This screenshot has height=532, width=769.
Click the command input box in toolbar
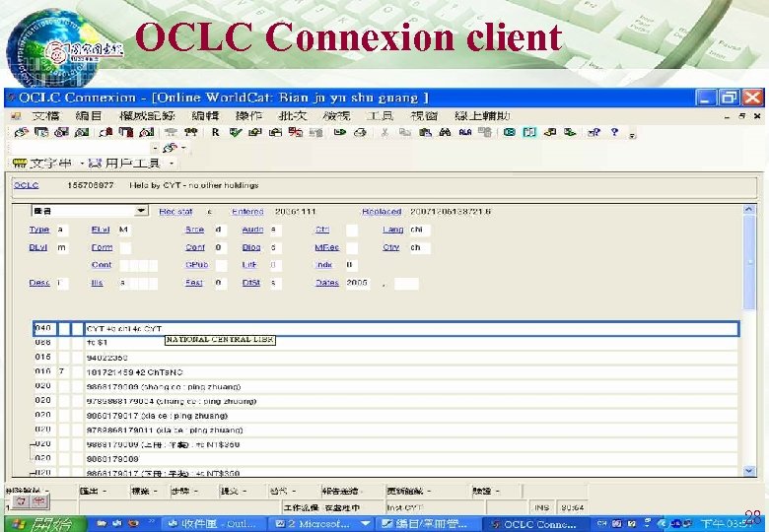80,148
